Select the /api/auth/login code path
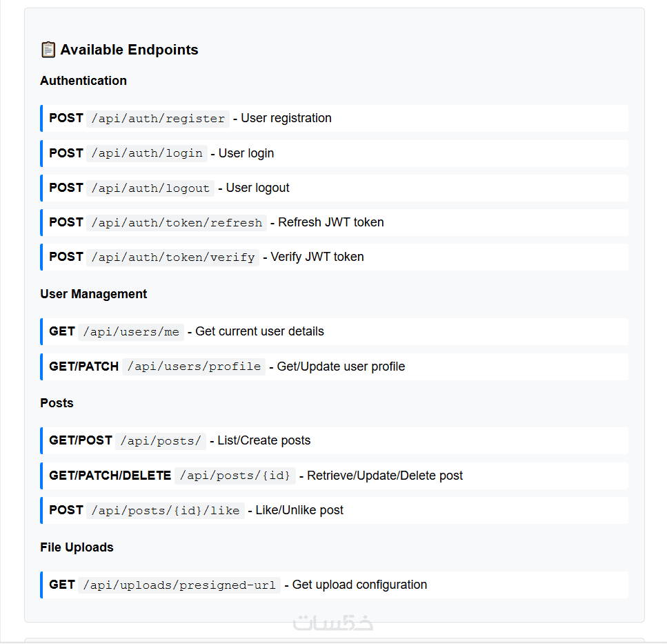This screenshot has height=644, width=667. point(147,153)
